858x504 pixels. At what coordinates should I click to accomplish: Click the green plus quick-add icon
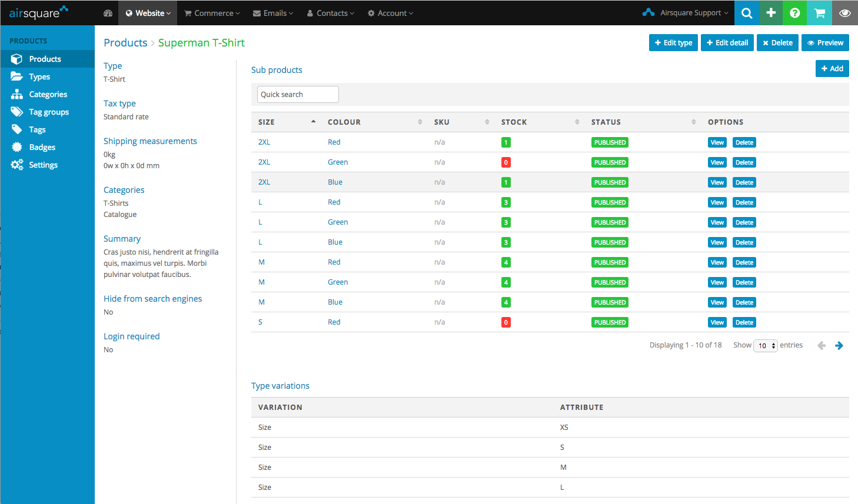[x=771, y=13]
